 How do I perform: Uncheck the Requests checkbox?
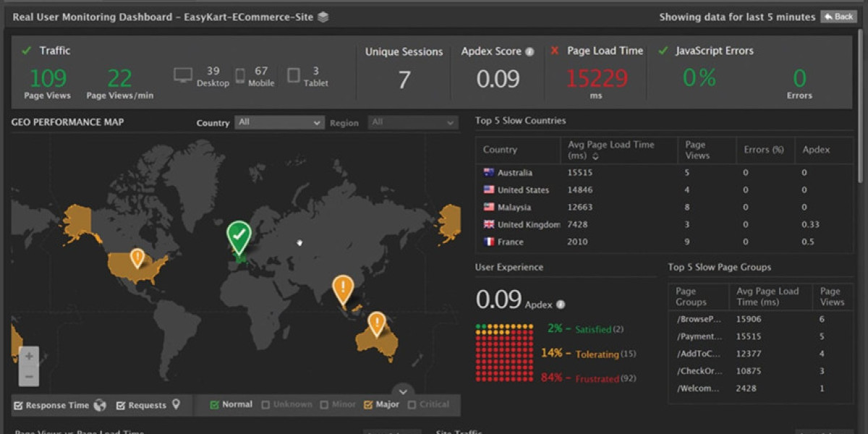(121, 406)
